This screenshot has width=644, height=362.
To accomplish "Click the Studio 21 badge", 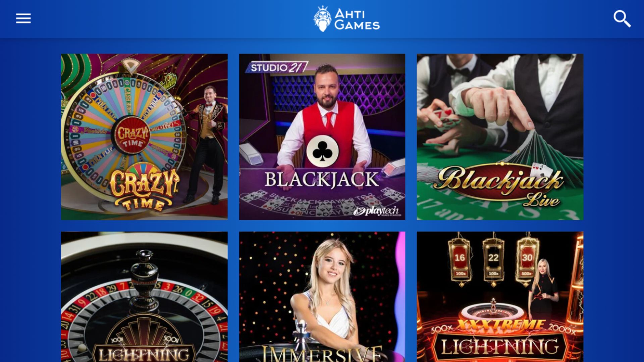I will pos(277,67).
